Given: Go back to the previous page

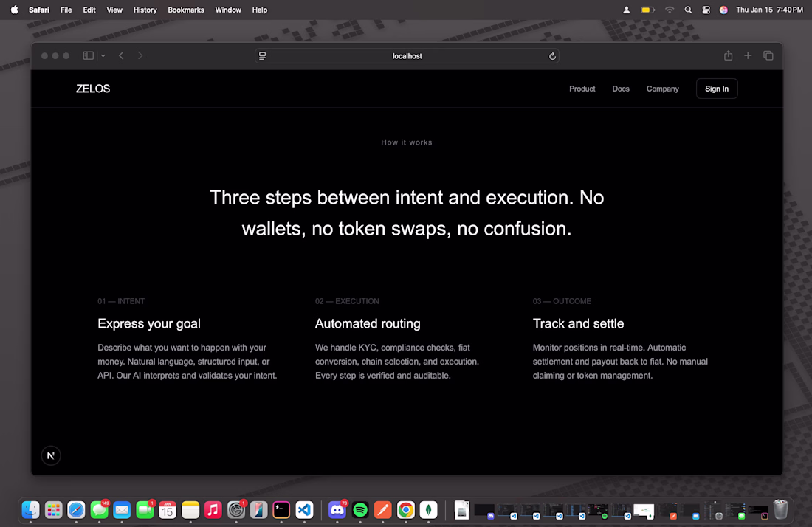Looking at the screenshot, I should 121,55.
